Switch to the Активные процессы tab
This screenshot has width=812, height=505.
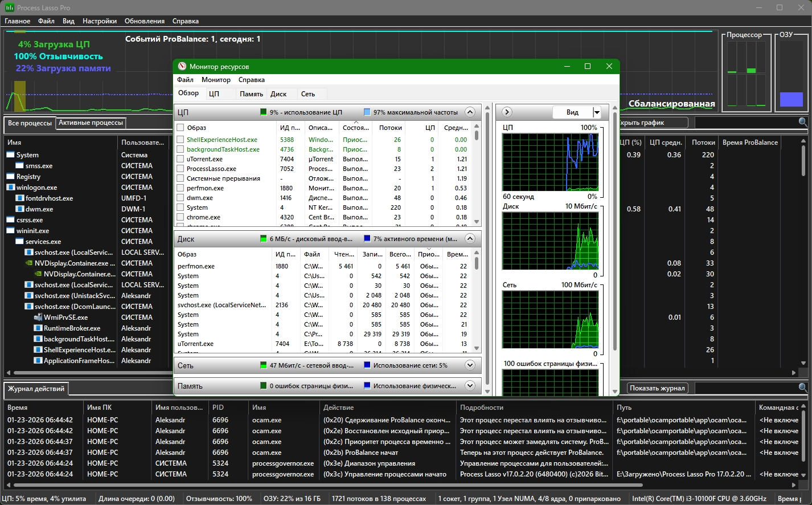coord(91,123)
